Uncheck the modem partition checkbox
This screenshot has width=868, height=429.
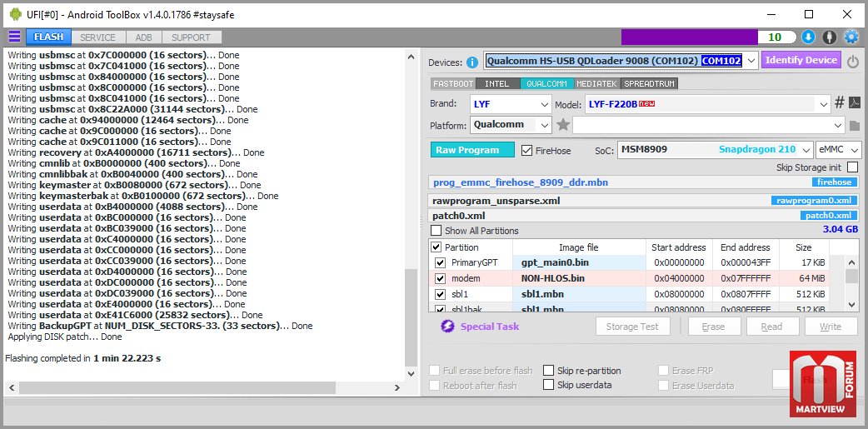coord(441,278)
